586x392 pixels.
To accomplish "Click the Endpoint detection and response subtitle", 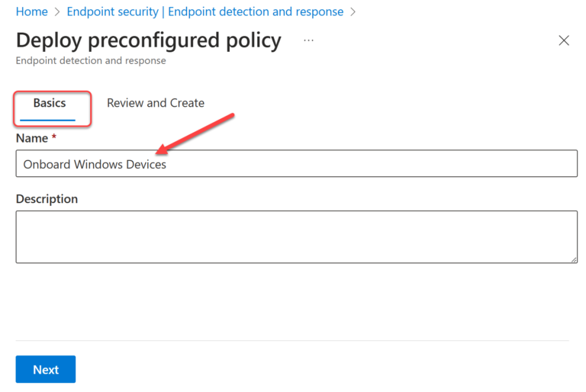I will click(91, 60).
